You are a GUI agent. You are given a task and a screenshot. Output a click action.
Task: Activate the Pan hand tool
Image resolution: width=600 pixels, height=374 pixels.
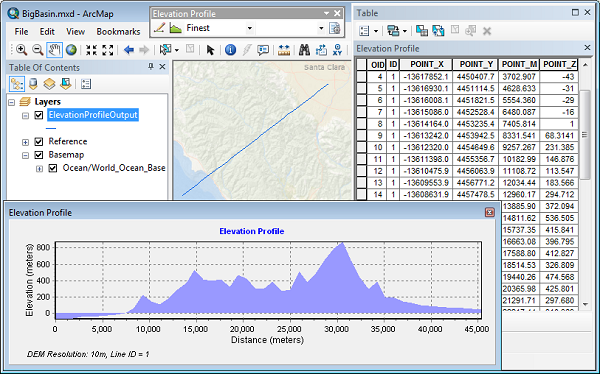tap(54, 50)
